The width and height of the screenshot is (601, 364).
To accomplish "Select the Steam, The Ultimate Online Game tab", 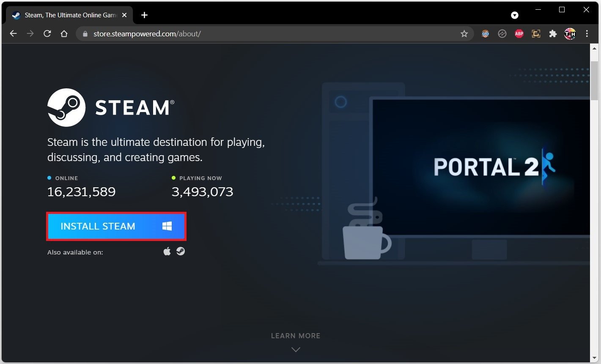I will click(x=69, y=15).
